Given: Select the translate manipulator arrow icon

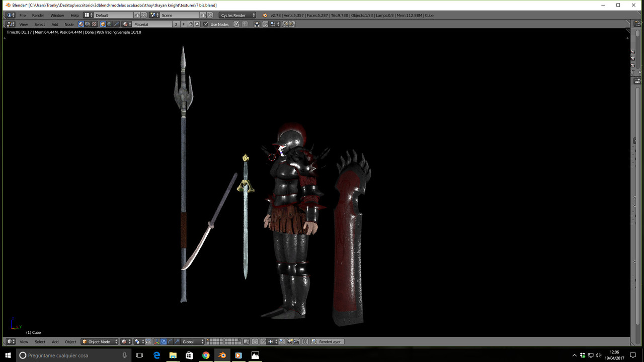Looking at the screenshot, I should (163, 342).
